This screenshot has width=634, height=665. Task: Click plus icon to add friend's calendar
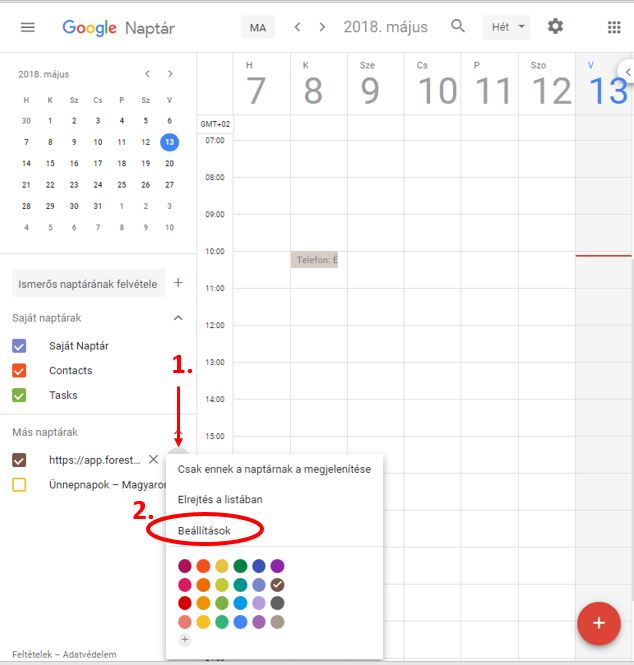pyautogui.click(x=178, y=283)
